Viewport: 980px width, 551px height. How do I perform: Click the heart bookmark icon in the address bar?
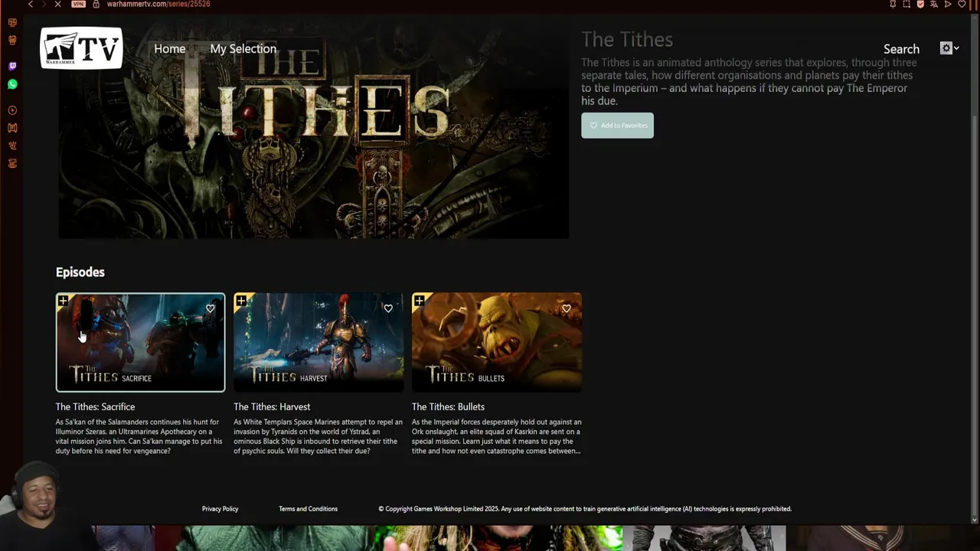click(962, 4)
